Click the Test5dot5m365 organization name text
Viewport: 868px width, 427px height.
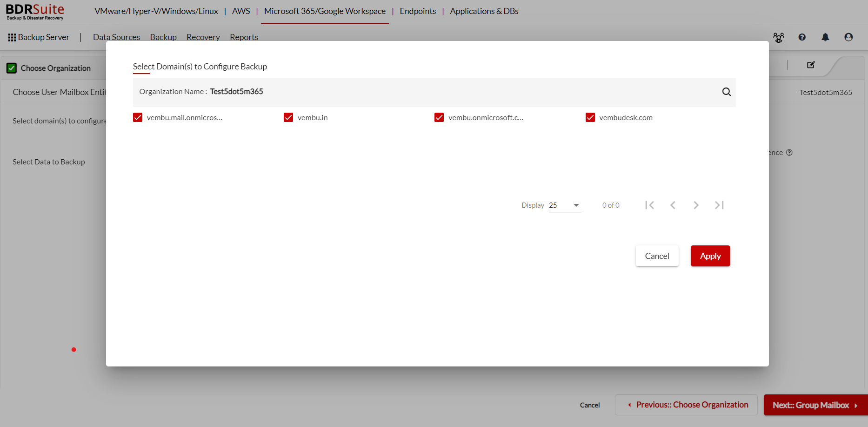coord(236,92)
